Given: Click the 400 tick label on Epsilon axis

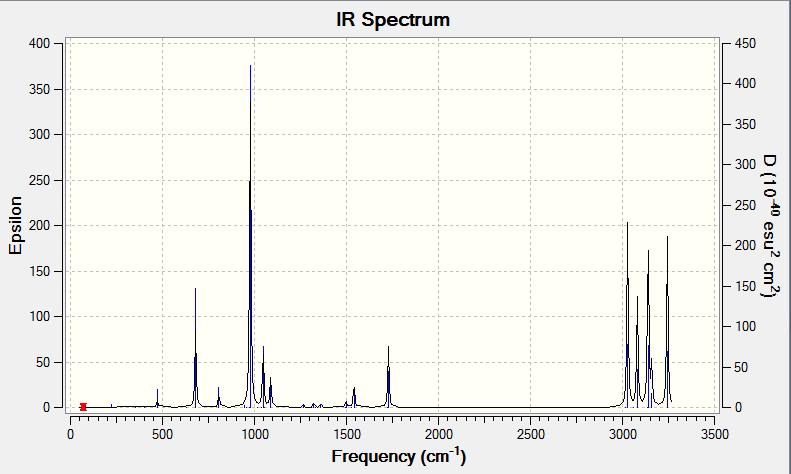Looking at the screenshot, I should click(39, 43).
